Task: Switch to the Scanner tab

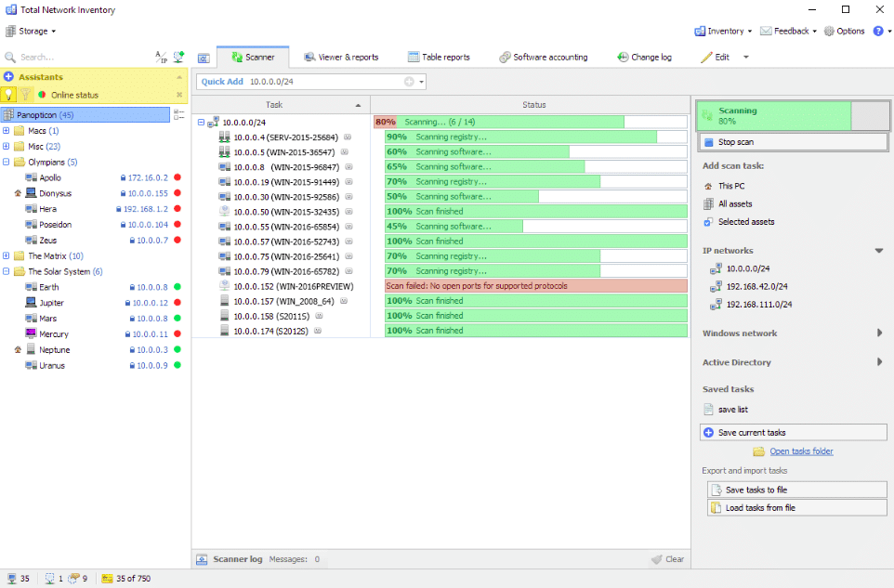Action: pyautogui.click(x=253, y=57)
